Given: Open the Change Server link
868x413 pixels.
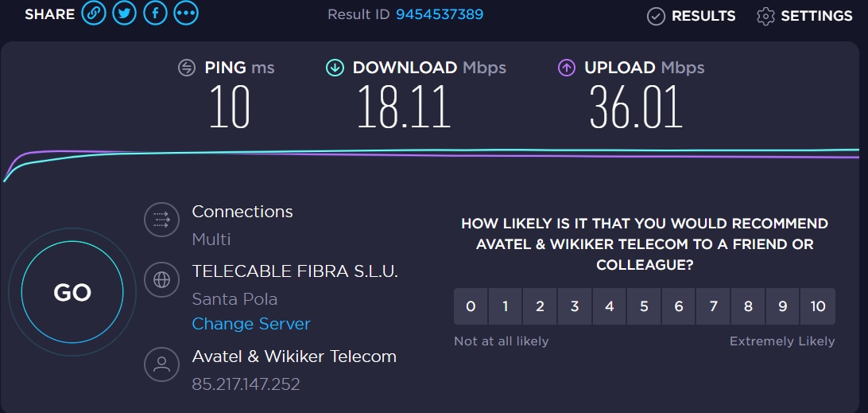Looking at the screenshot, I should pyautogui.click(x=251, y=324).
